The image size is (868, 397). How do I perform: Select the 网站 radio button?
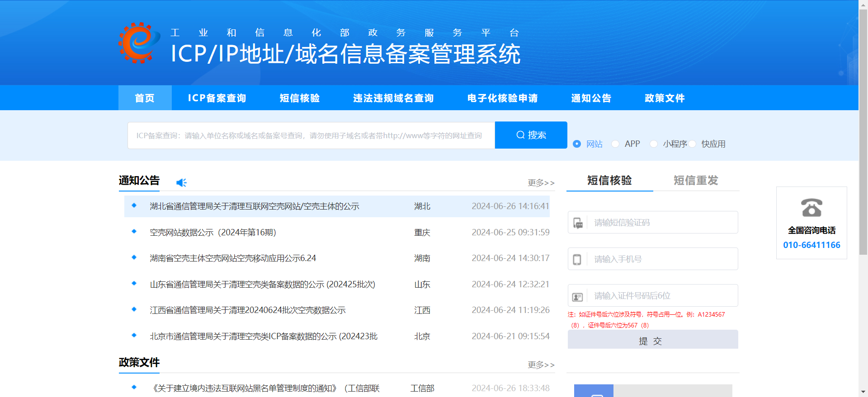click(x=577, y=144)
